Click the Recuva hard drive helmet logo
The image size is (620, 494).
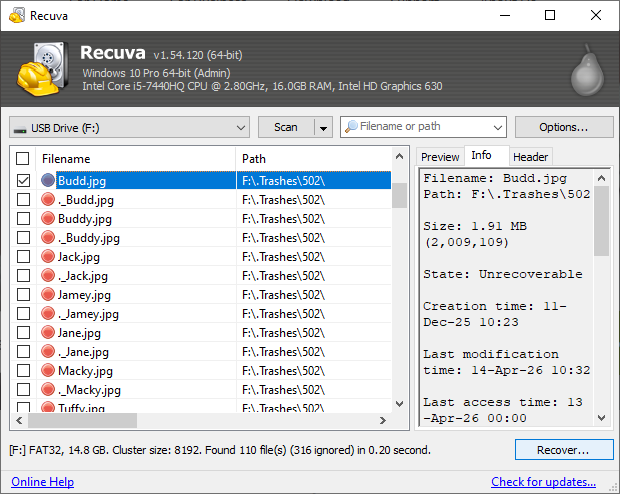(x=42, y=69)
